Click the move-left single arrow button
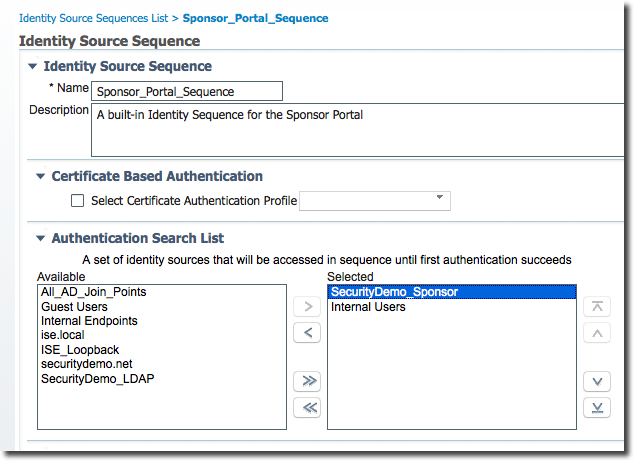 point(306,332)
